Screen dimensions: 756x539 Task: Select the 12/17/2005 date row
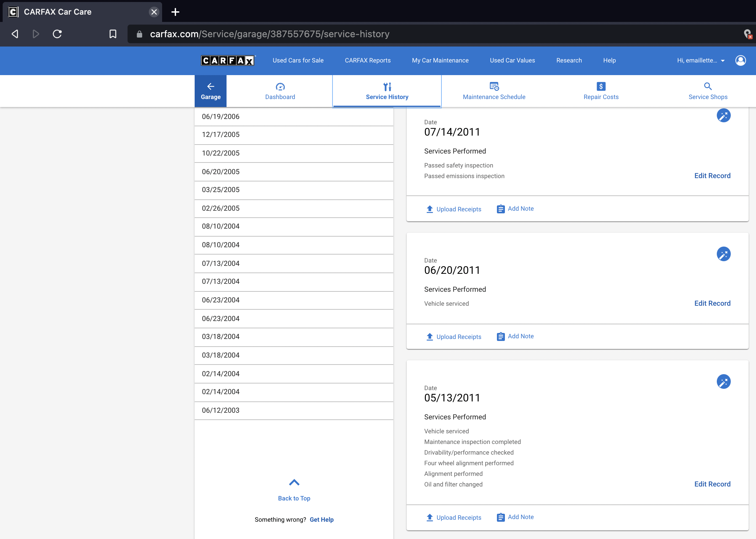[x=294, y=135]
